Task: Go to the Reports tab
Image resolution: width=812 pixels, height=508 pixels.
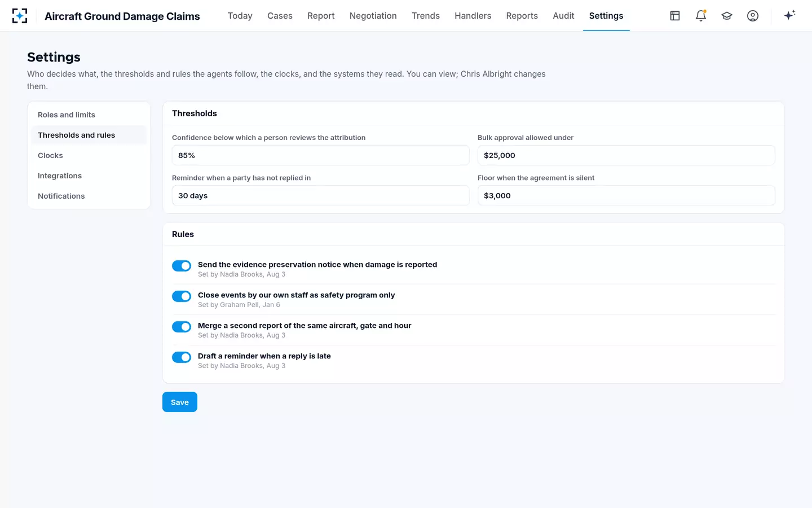Action: 522,16
